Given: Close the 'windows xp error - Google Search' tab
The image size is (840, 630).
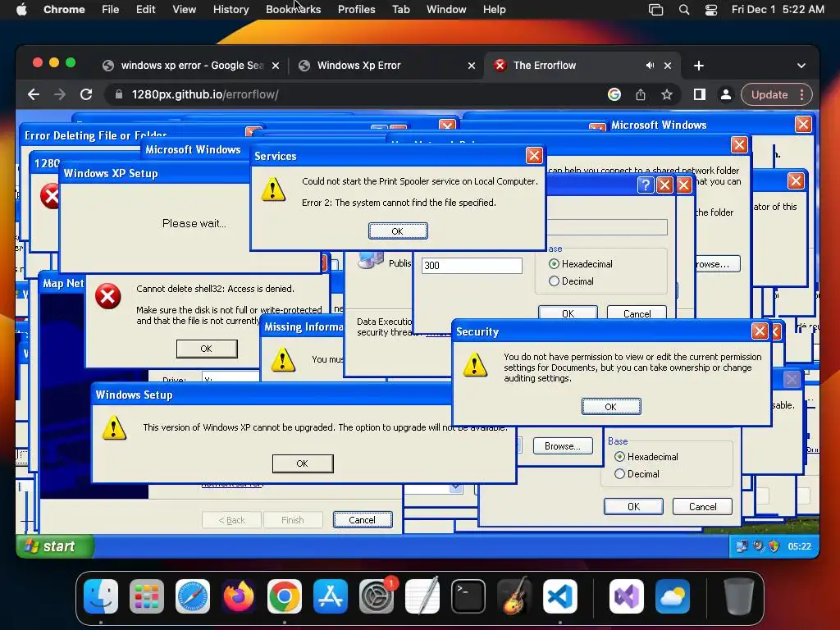Looking at the screenshot, I should point(276,66).
